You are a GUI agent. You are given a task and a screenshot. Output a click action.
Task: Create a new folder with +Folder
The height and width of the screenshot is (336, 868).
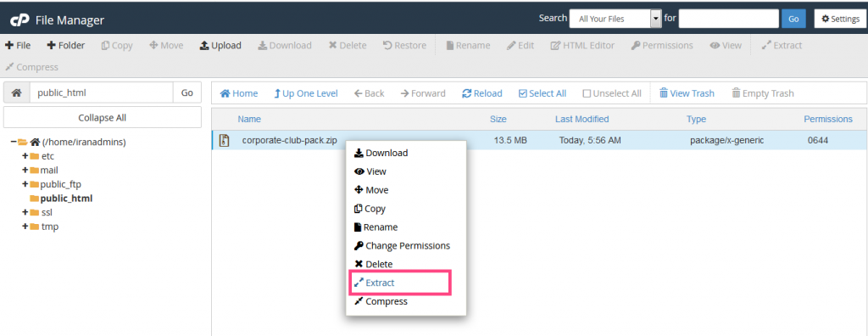coord(65,46)
